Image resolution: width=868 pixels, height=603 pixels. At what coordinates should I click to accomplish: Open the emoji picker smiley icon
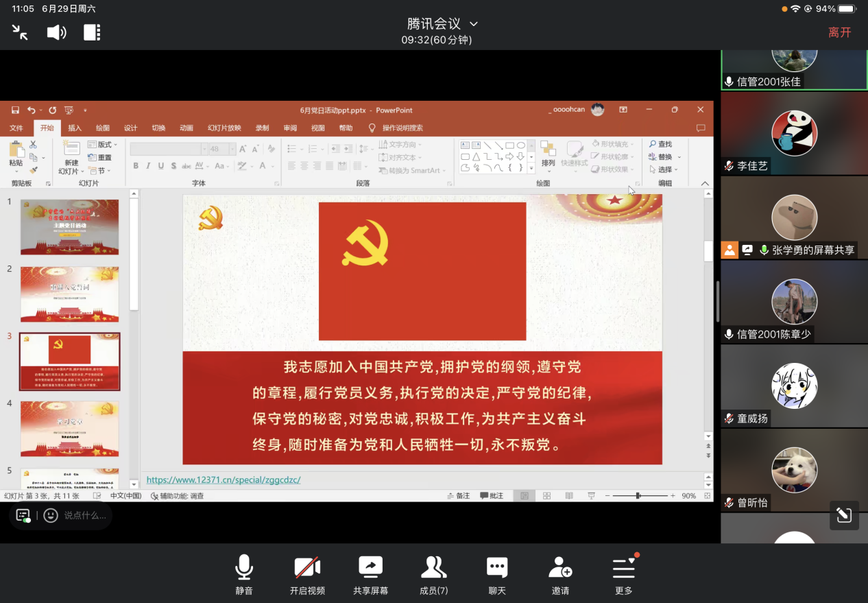pos(50,515)
